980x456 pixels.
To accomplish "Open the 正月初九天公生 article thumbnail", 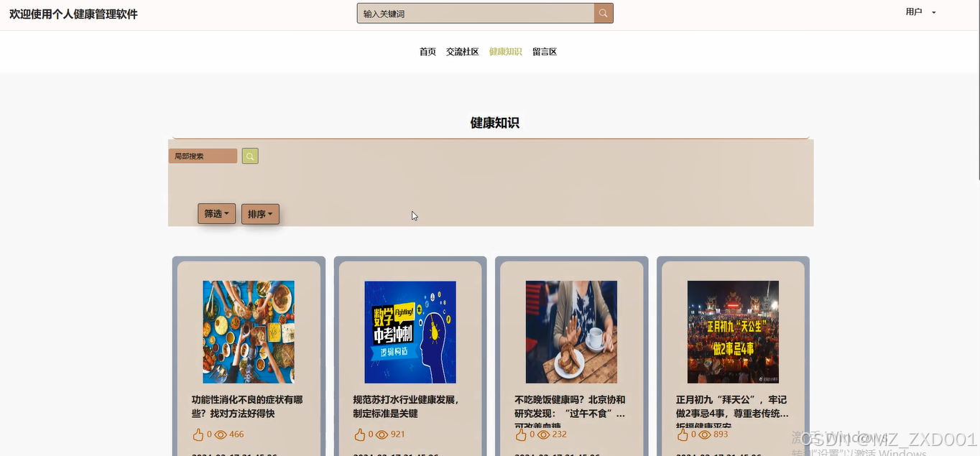I will (733, 332).
